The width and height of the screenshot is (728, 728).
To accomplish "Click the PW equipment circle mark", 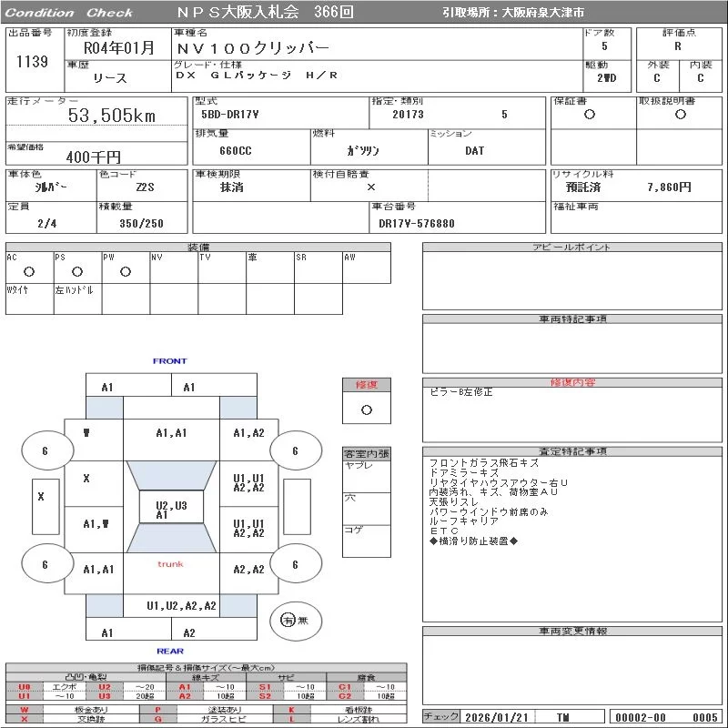I will pyautogui.click(x=126, y=272).
